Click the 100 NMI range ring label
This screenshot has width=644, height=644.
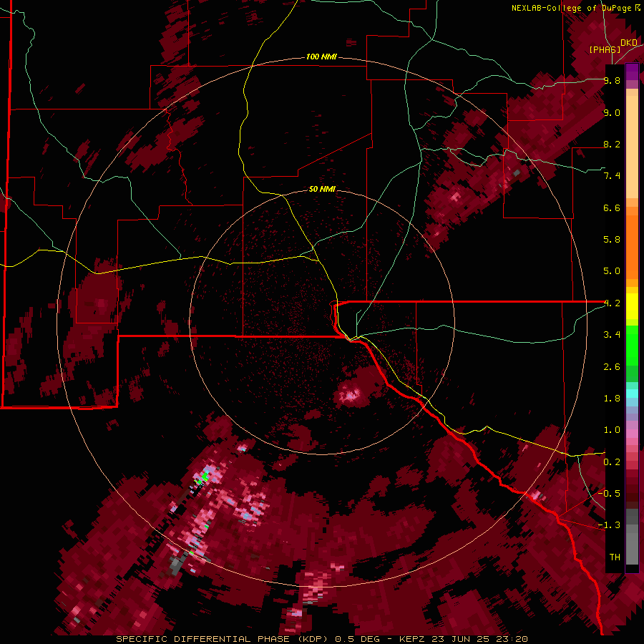tap(321, 57)
